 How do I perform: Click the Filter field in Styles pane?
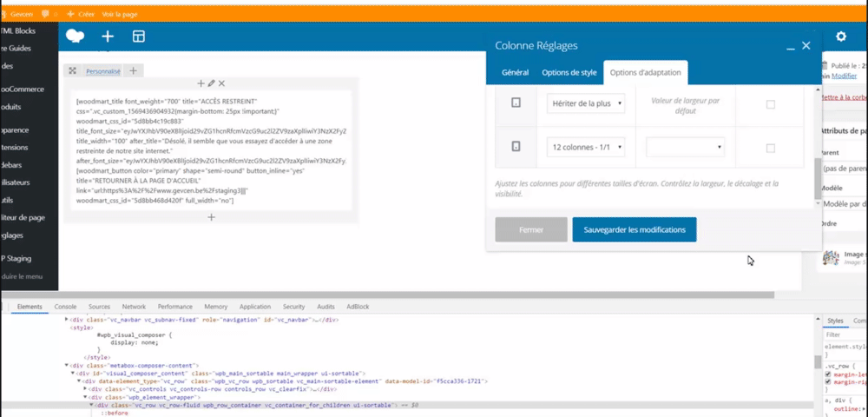coord(845,334)
